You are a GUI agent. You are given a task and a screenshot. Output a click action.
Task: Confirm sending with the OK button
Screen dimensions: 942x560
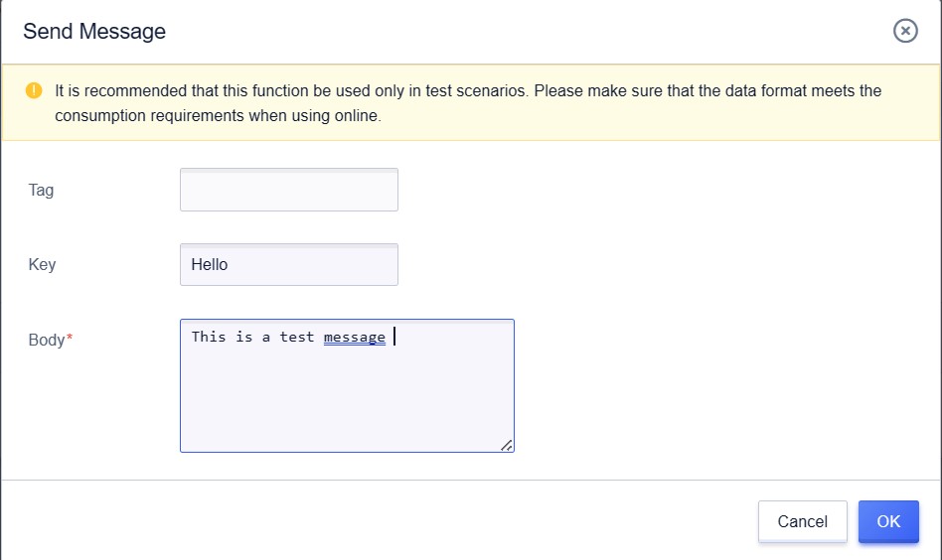point(888,521)
